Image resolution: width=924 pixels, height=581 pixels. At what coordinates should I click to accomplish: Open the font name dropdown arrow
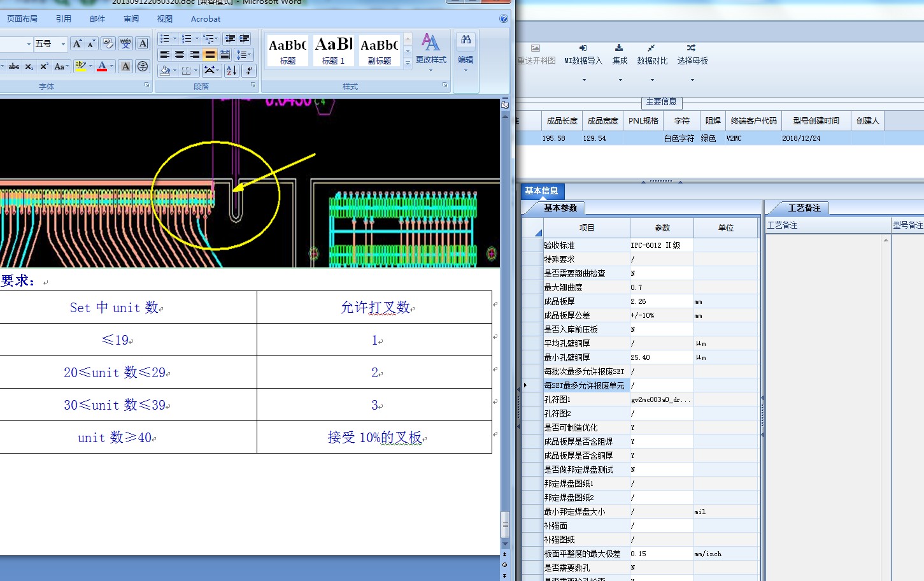pyautogui.click(x=29, y=44)
